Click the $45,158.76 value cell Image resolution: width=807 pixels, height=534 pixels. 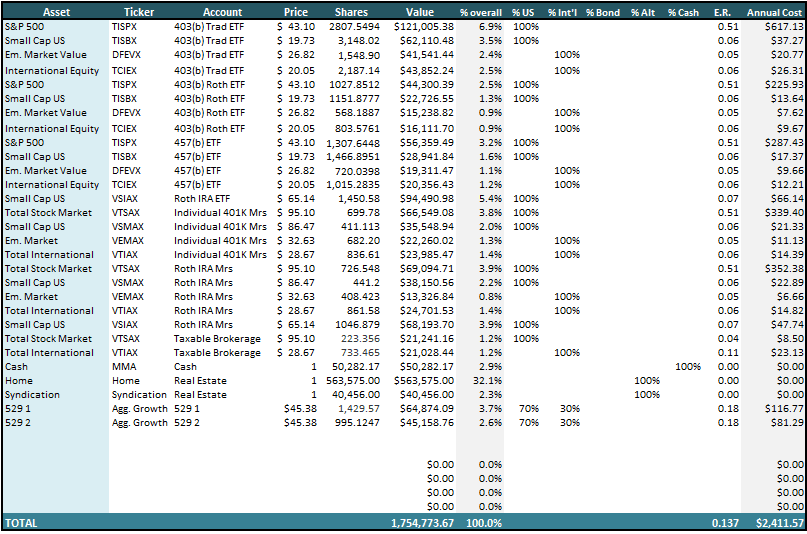(427, 422)
